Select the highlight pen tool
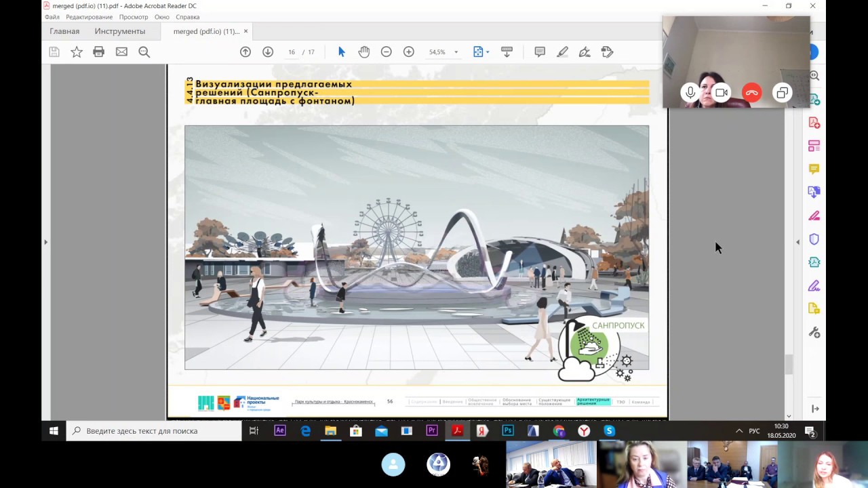This screenshot has width=868, height=488. point(562,52)
